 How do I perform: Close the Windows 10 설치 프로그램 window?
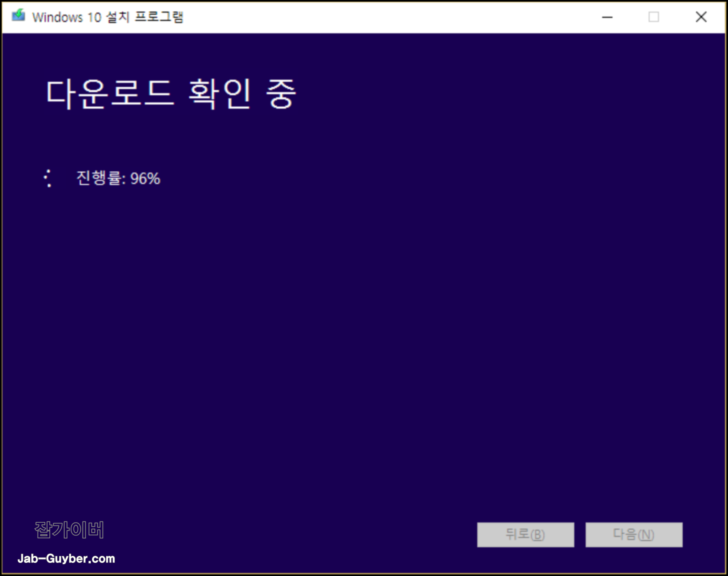701,17
